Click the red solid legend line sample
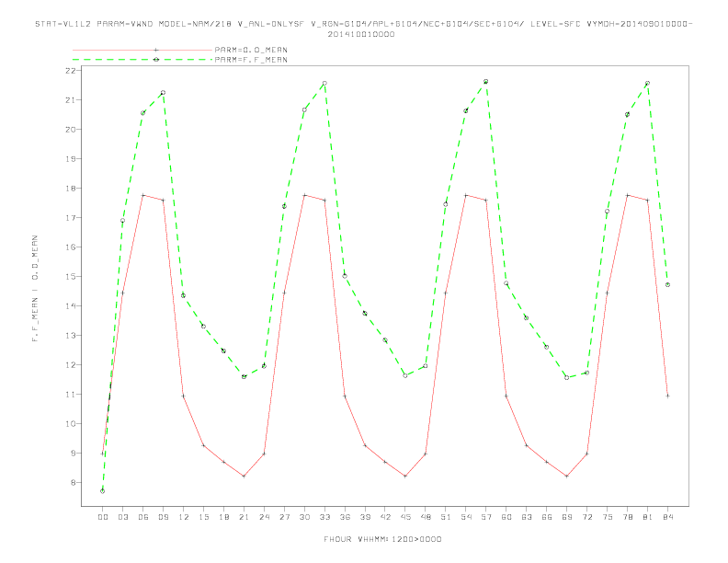This screenshot has width=728, height=563. pyautogui.click(x=142, y=50)
